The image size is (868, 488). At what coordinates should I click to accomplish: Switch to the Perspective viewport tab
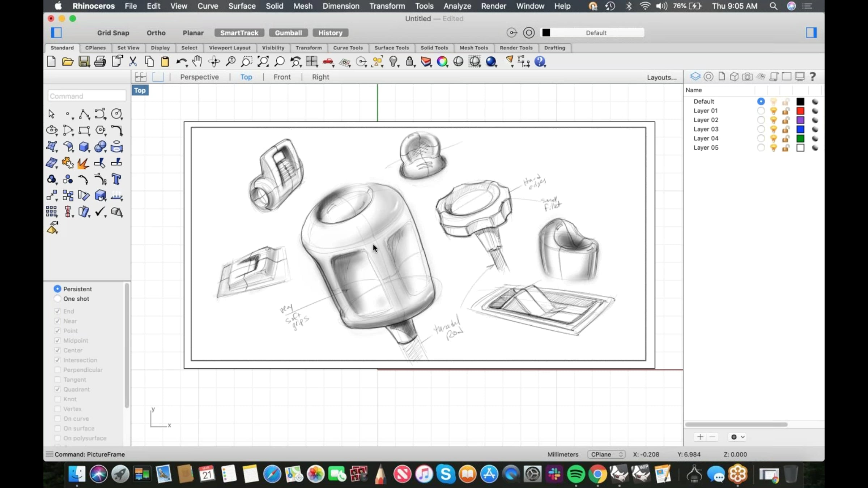point(199,77)
